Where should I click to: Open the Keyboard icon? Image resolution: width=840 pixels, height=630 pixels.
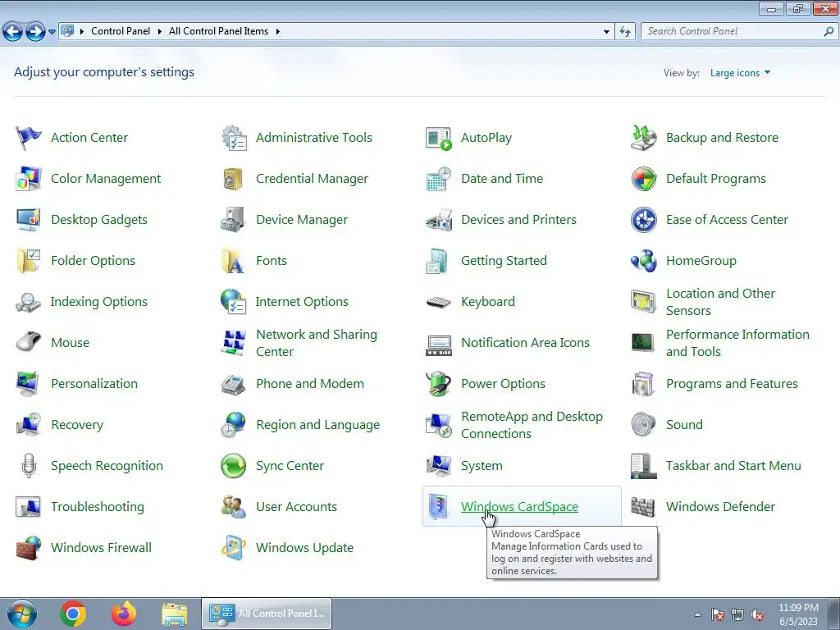(439, 302)
